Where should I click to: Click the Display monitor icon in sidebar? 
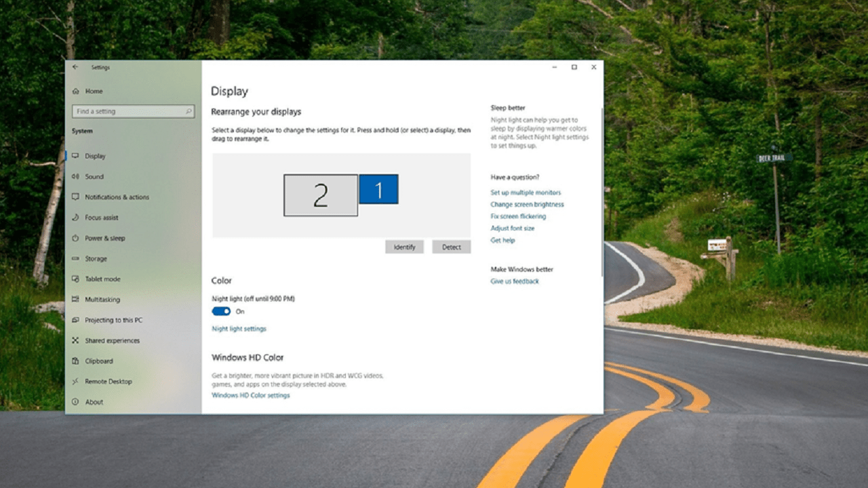(75, 156)
